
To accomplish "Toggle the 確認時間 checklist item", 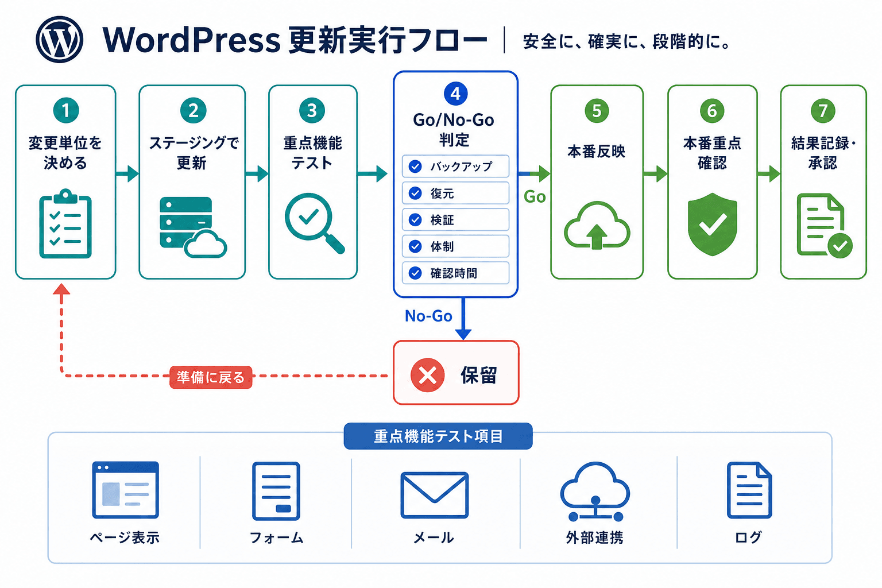I will pyautogui.click(x=455, y=273).
